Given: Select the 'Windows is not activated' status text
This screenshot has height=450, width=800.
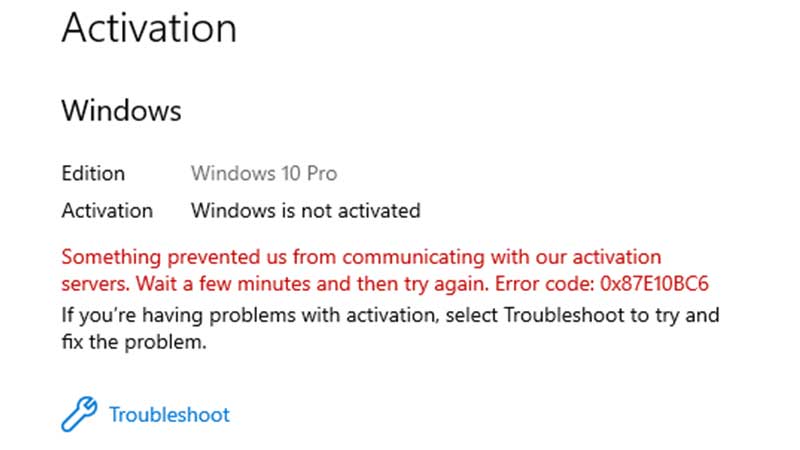Looking at the screenshot, I should pyautogui.click(x=305, y=211).
